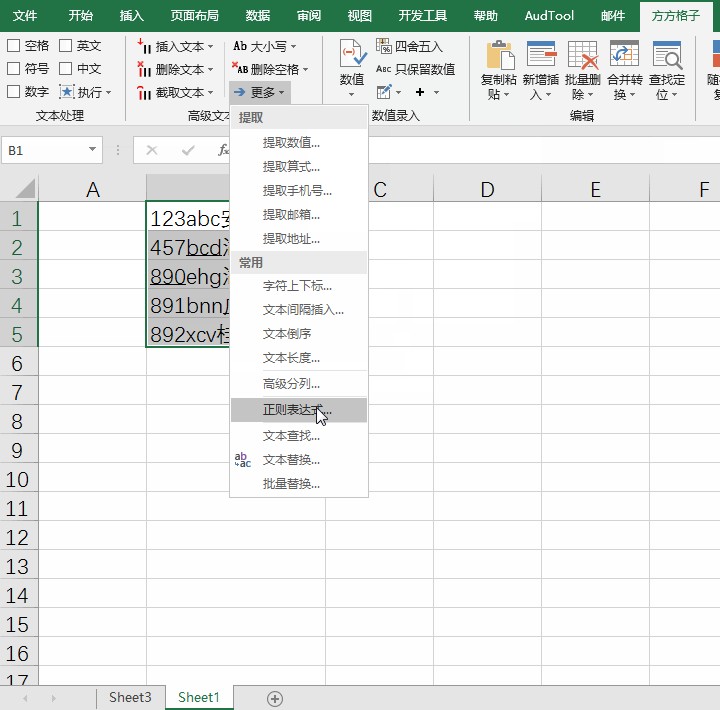Click the 删除文本 icon button
This screenshot has width=720, height=710.
click(x=144, y=69)
